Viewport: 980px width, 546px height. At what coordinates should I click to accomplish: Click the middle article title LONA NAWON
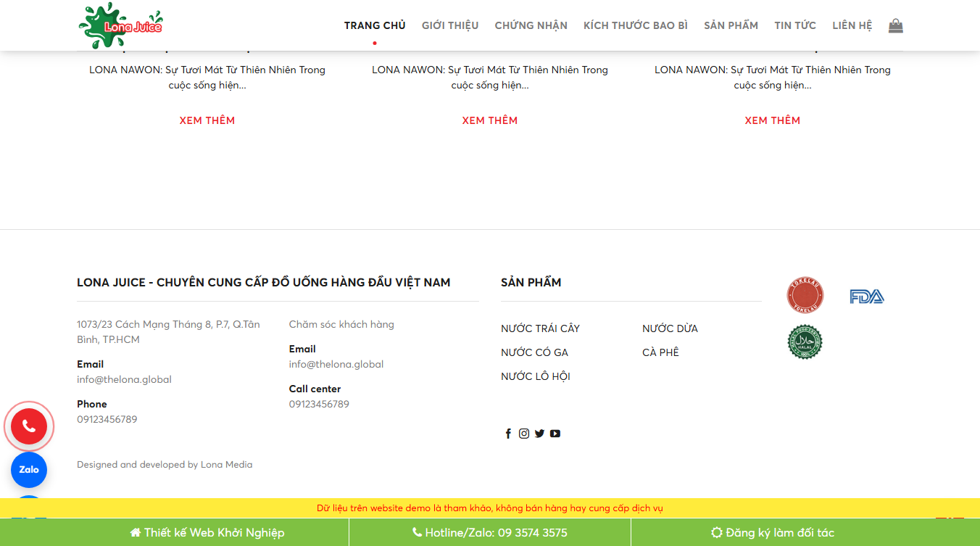pyautogui.click(x=490, y=78)
